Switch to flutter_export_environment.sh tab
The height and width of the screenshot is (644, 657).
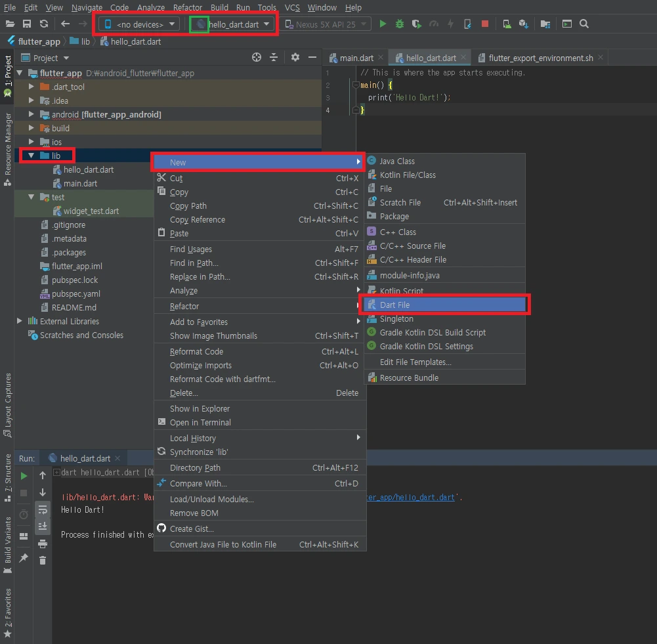(x=540, y=58)
